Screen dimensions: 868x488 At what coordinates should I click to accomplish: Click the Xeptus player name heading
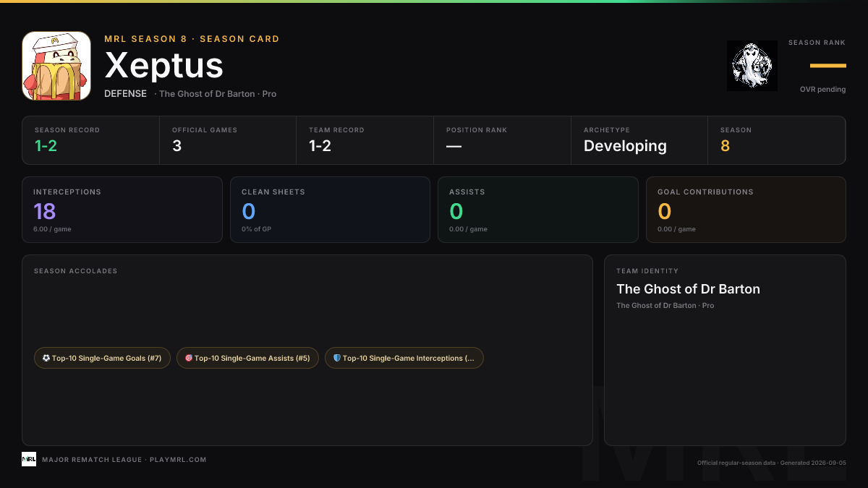pyautogui.click(x=164, y=66)
